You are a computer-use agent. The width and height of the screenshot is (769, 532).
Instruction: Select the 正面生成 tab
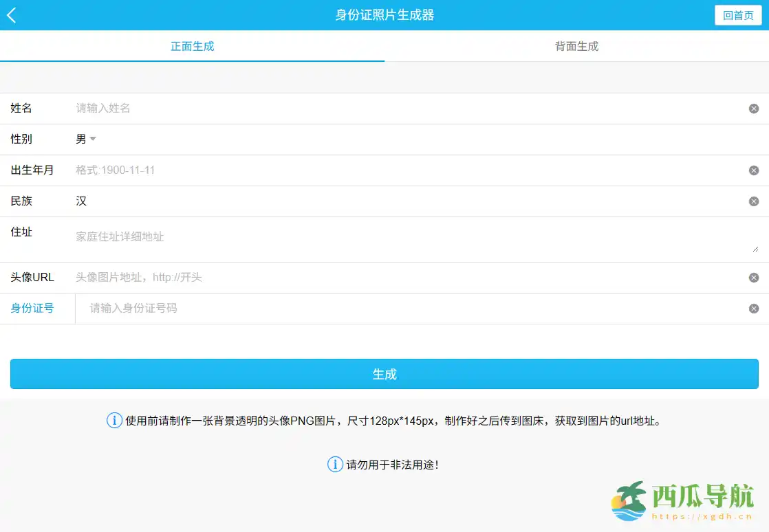click(x=192, y=46)
